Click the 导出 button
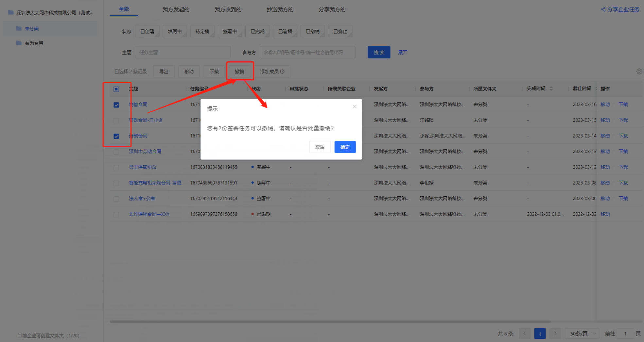The image size is (644, 342). (x=164, y=72)
